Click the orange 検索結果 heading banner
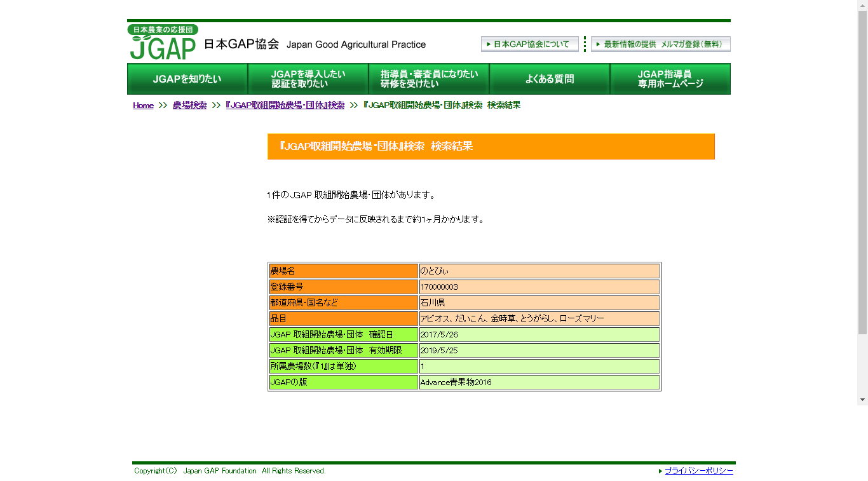Viewport: 868px width, 481px height. [x=491, y=146]
